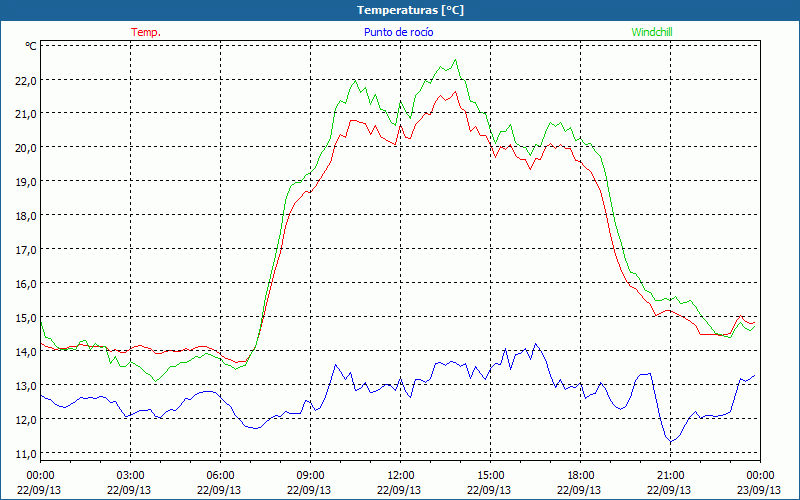Screen dimensions: 800x500
Task: Click the 18:00 time axis label
Action: [x=581, y=476]
